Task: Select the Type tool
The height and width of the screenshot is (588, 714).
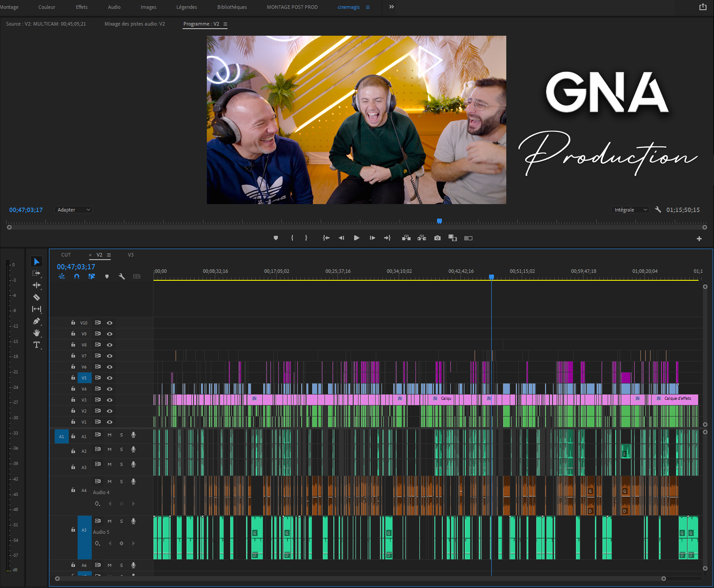Action: click(x=37, y=345)
